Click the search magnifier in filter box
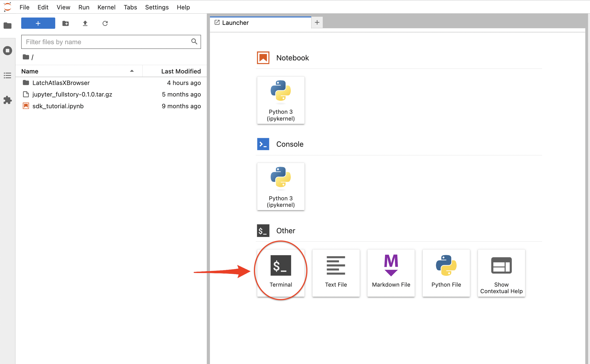This screenshot has width=590, height=364. pos(194,42)
